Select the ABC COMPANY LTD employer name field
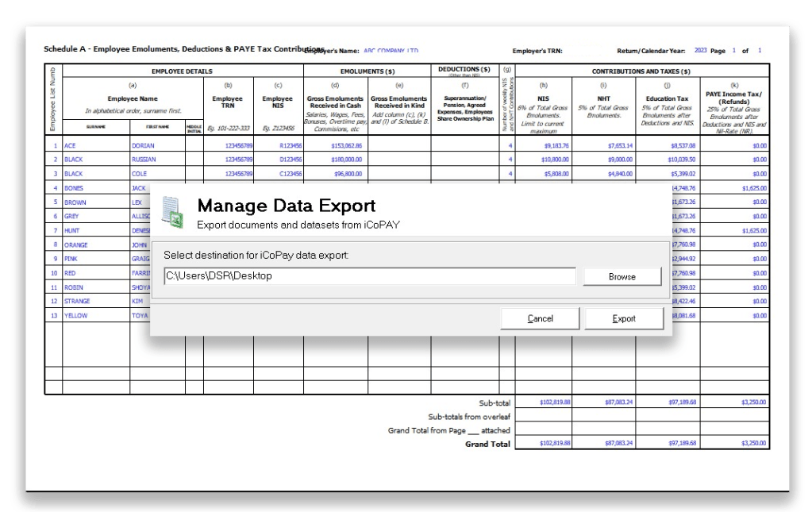 click(391, 50)
